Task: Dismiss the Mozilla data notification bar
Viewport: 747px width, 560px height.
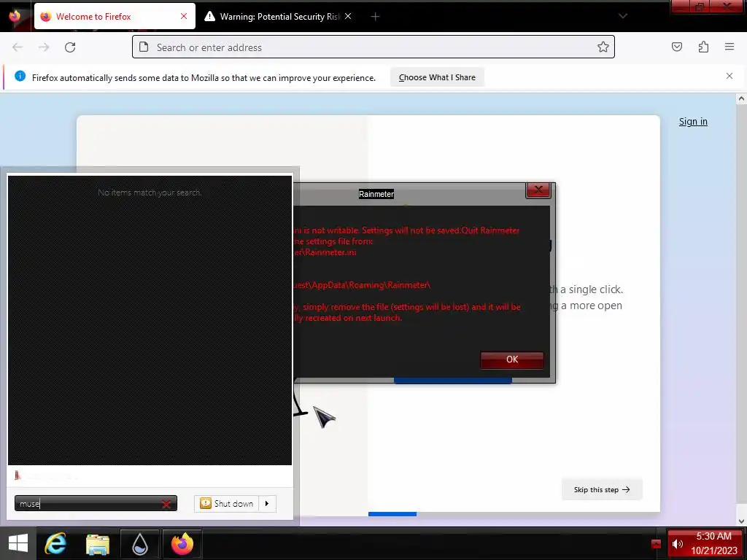Action: [x=729, y=76]
